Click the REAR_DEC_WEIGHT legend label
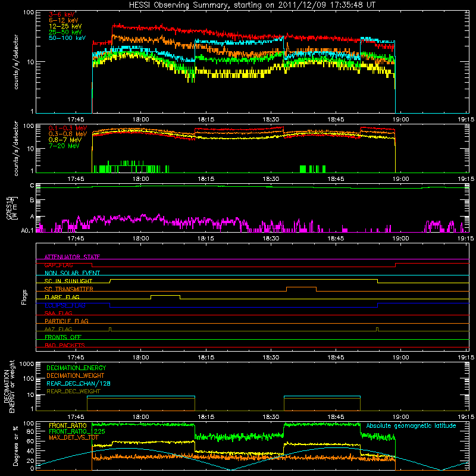Viewport: 476px width, 476px height. (x=73, y=392)
